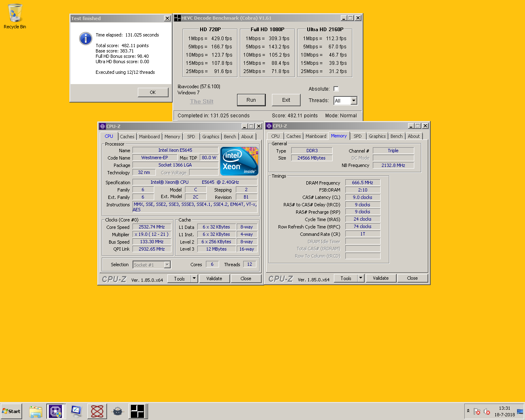Click the right CPU-Z window title icon
Viewport: 525px width, 420px height.
click(269, 126)
